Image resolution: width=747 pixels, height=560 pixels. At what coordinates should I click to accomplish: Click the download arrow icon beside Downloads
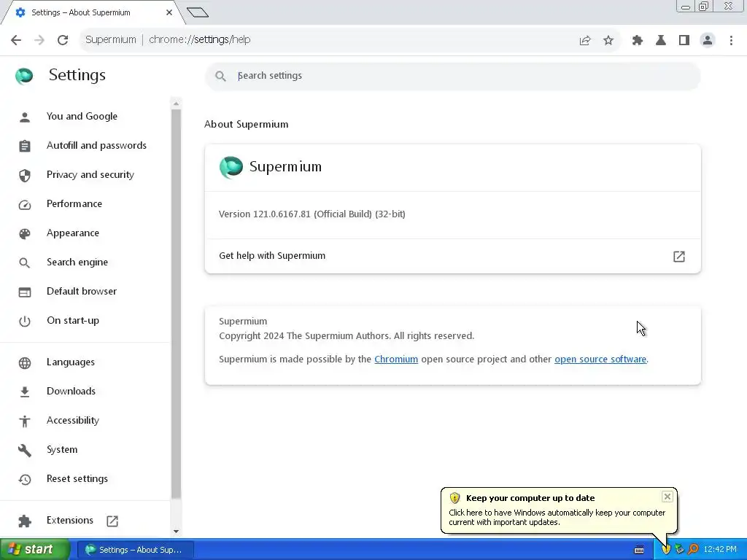click(x=25, y=392)
